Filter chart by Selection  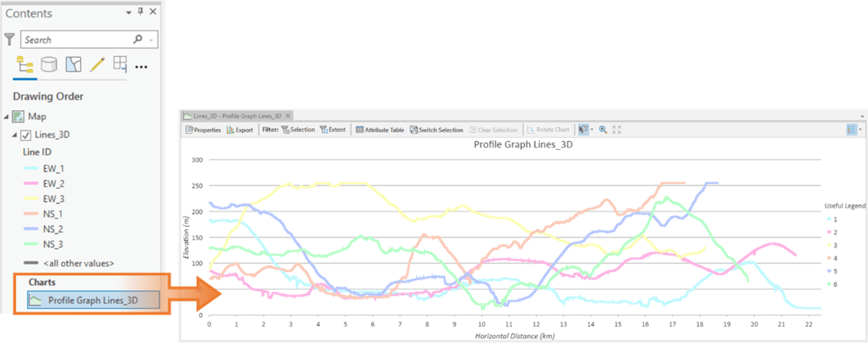pyautogui.click(x=298, y=130)
